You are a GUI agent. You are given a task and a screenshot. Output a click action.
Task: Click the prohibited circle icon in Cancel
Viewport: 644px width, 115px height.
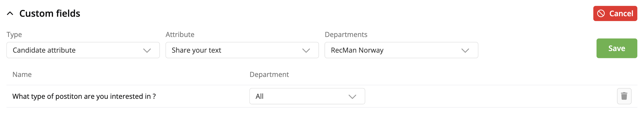(601, 13)
